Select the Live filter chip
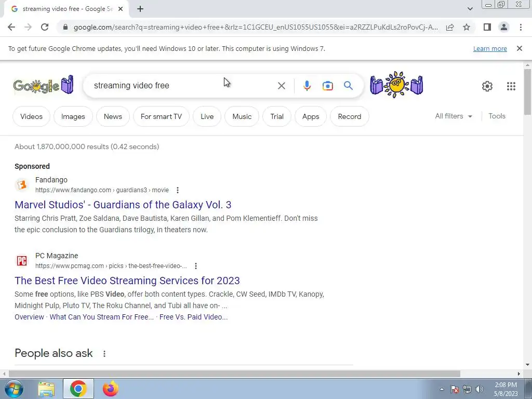532x399 pixels. click(207, 116)
